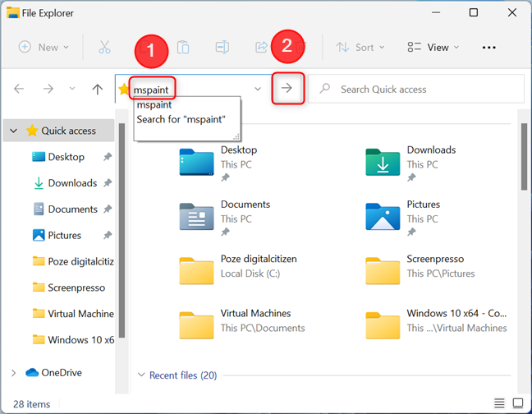
Task: Open the recent locations chevron
Action: [72, 89]
